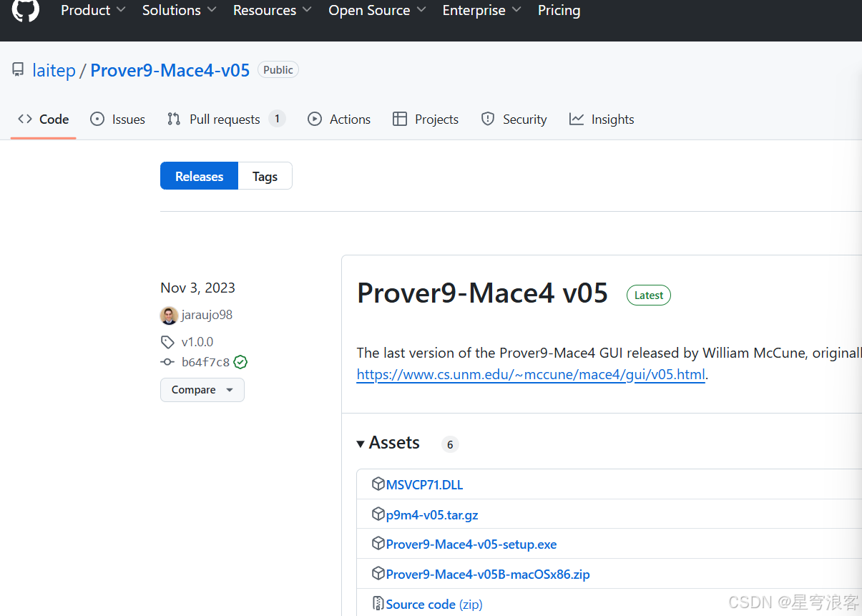Download Prover9-Mace4-v05B-macOSx86.zip

click(x=488, y=575)
